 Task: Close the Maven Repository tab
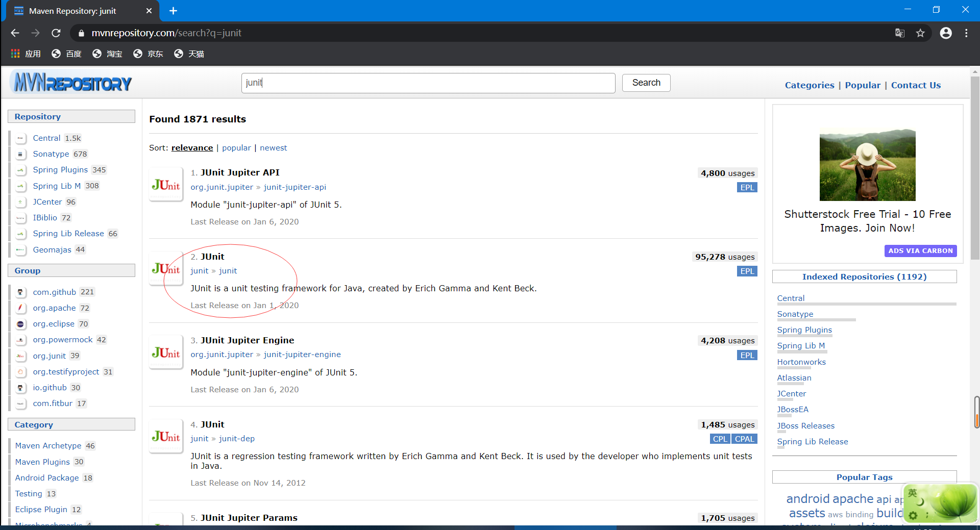149,11
